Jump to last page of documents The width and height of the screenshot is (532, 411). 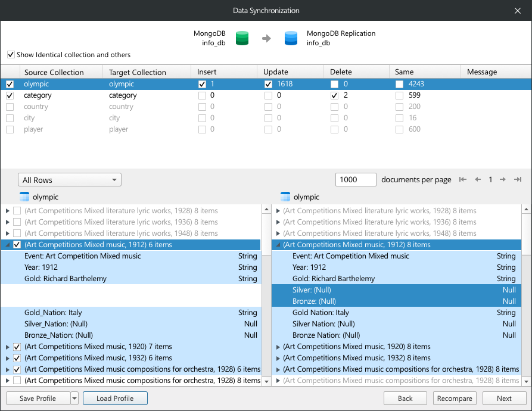pyautogui.click(x=518, y=179)
